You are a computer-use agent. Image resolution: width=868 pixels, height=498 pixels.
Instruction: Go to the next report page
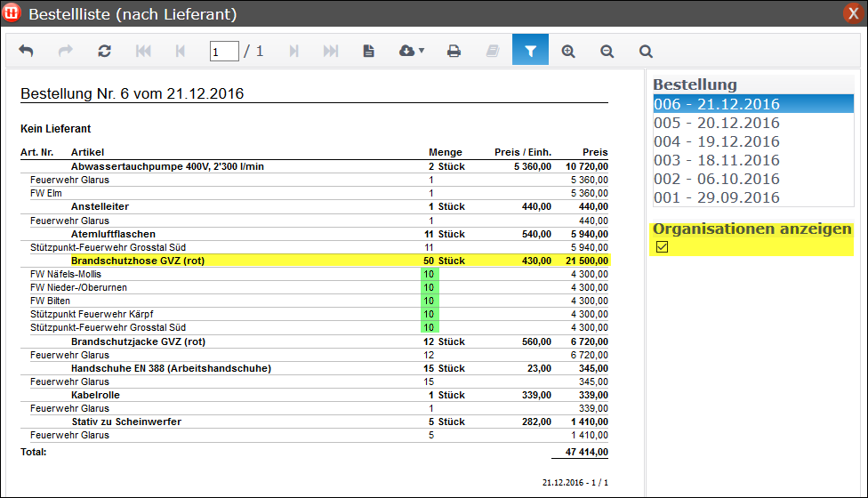click(x=293, y=52)
